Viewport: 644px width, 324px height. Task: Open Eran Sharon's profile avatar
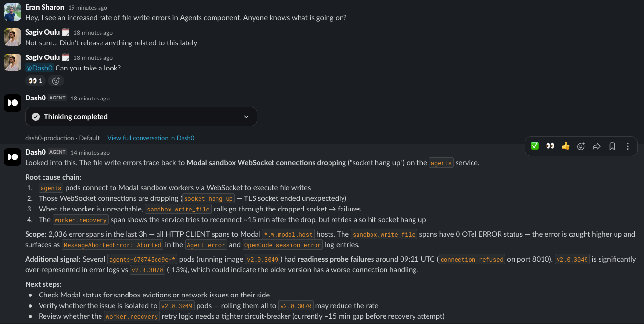pyautogui.click(x=13, y=12)
